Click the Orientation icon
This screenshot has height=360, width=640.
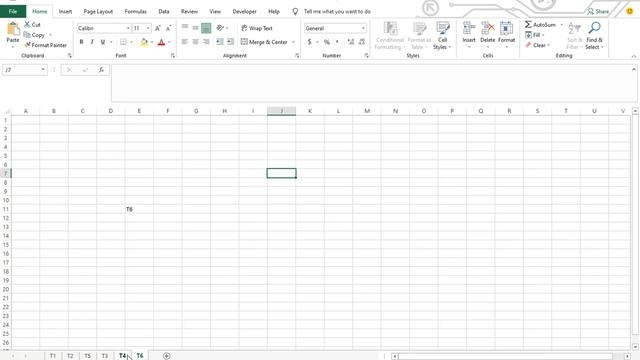pos(220,28)
